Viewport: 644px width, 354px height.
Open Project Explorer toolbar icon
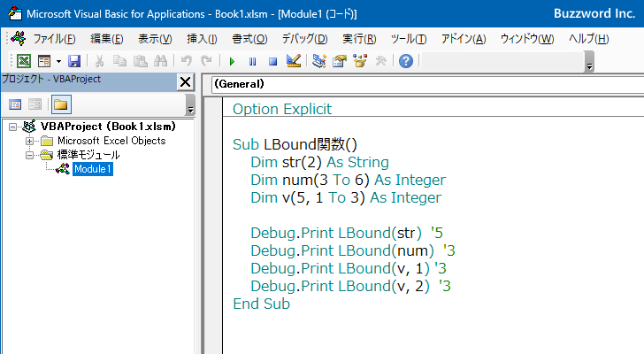[319, 61]
